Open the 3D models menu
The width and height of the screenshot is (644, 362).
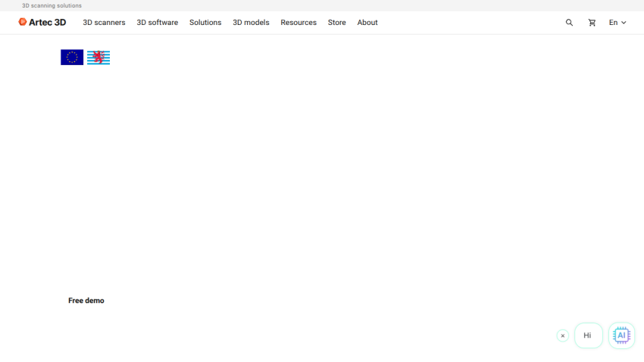click(x=251, y=23)
